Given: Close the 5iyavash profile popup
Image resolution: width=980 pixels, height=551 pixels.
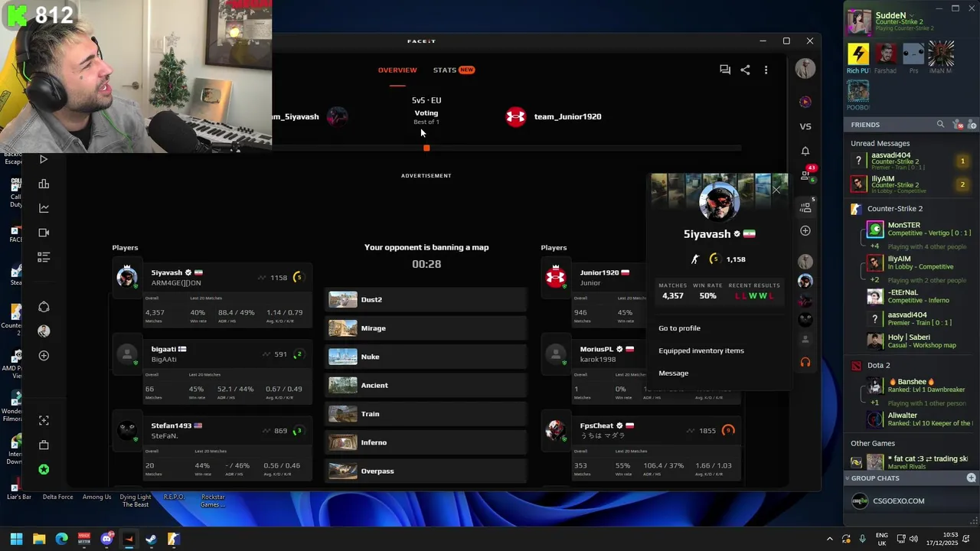Looking at the screenshot, I should (776, 190).
